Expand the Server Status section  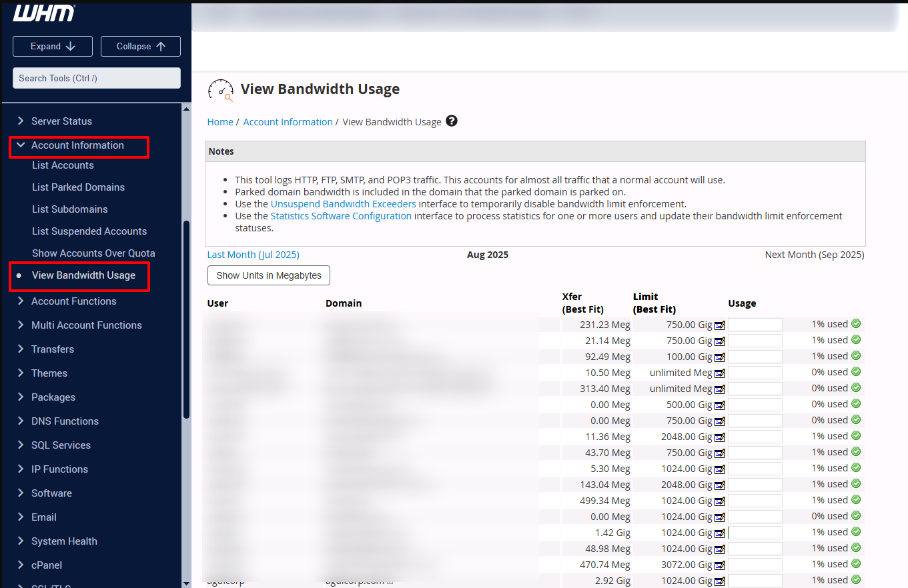61,121
